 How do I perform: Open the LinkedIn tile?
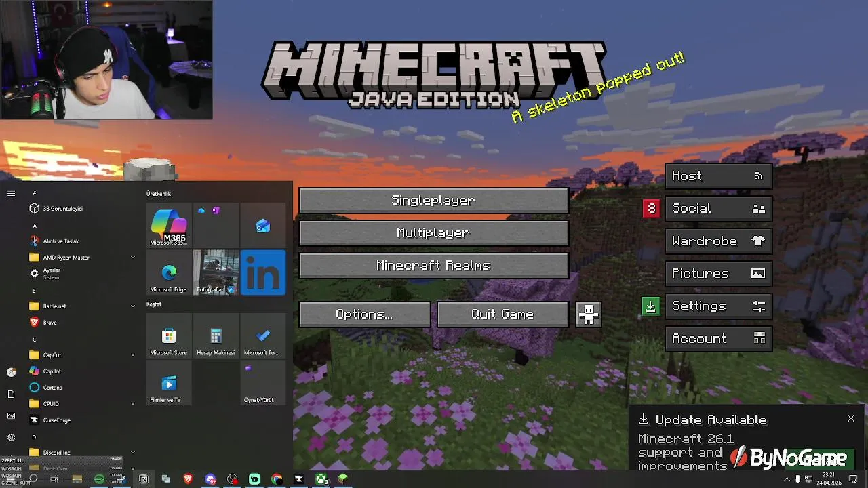263,272
